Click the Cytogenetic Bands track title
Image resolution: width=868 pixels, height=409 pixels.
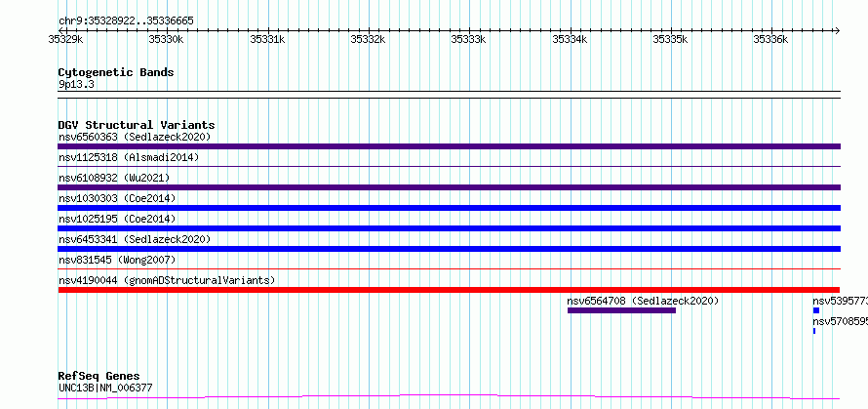pyautogui.click(x=116, y=72)
